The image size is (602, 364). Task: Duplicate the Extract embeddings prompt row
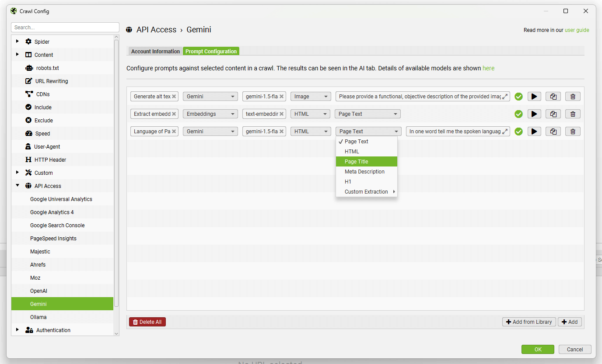pyautogui.click(x=553, y=114)
